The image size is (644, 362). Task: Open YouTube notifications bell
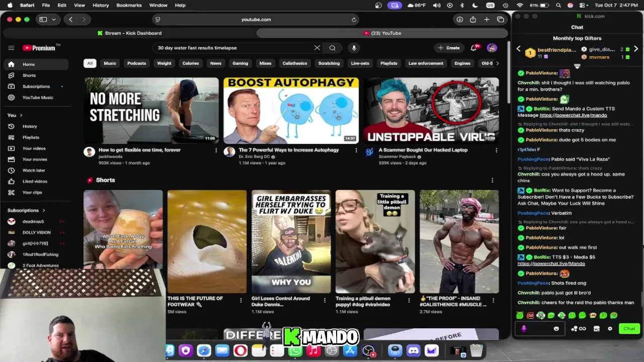473,48
